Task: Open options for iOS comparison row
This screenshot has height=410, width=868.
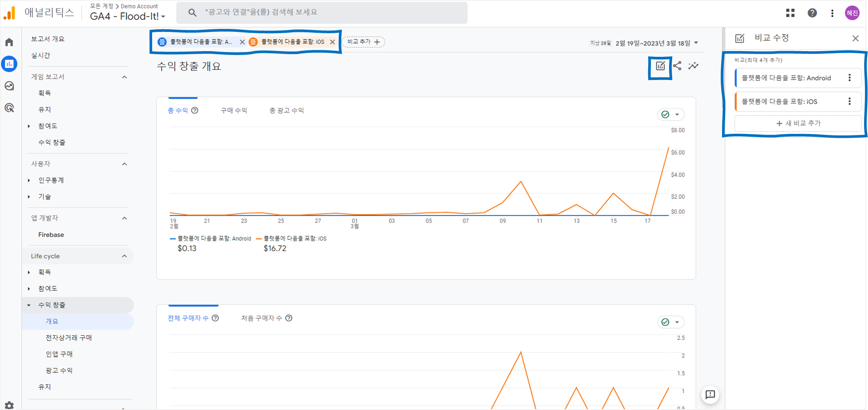Action: pos(850,101)
